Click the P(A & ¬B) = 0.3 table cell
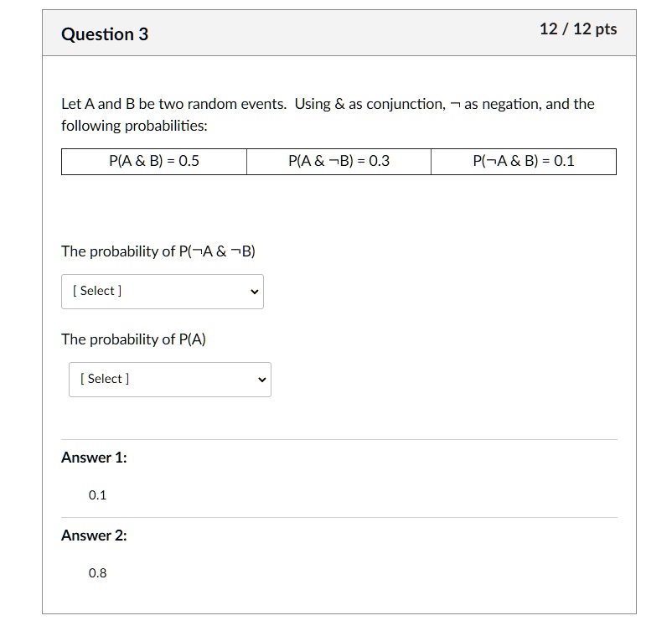Image resolution: width=672 pixels, height=626 pixels. click(338, 161)
